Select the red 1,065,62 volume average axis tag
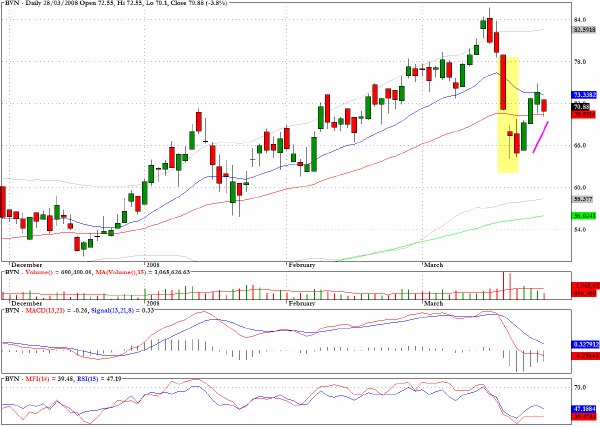Viewport: 600px width, 427px height. click(x=585, y=286)
